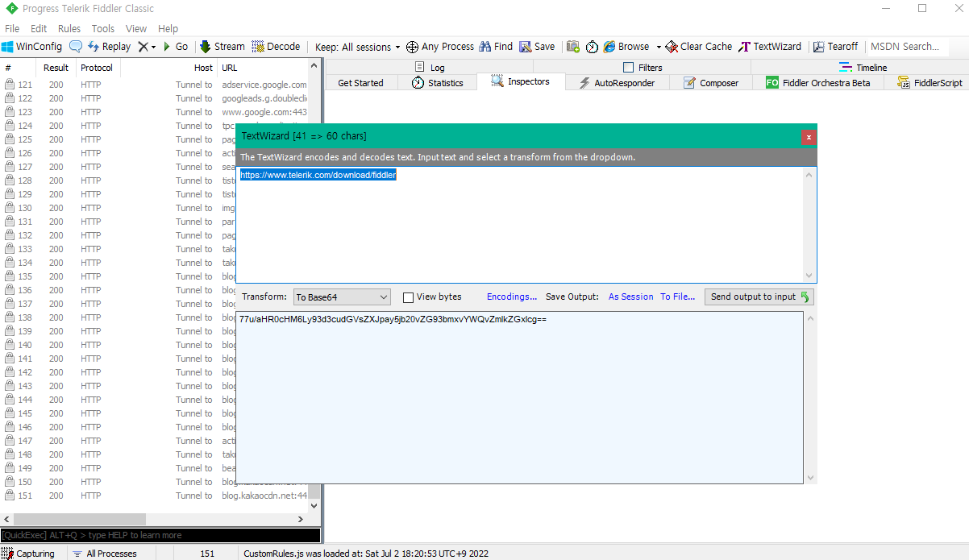Open the Statistics tab
Screen dimensions: 969x560
[x=437, y=83]
